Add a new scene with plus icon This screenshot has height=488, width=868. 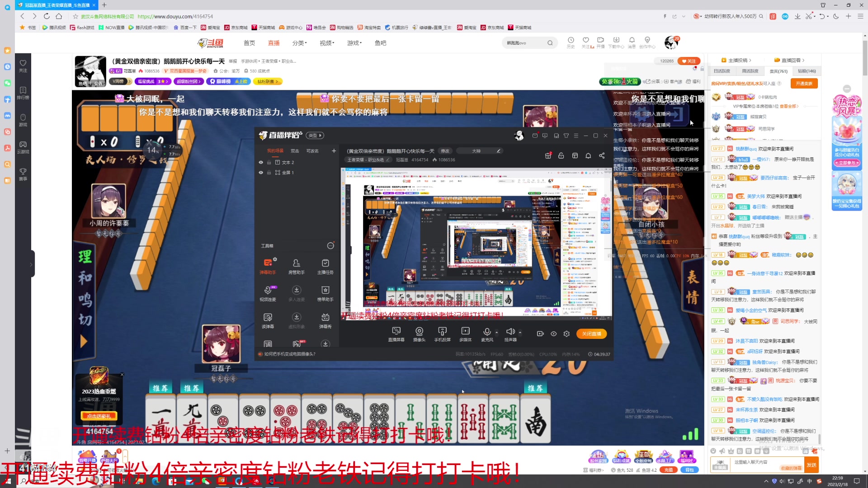coord(334,151)
